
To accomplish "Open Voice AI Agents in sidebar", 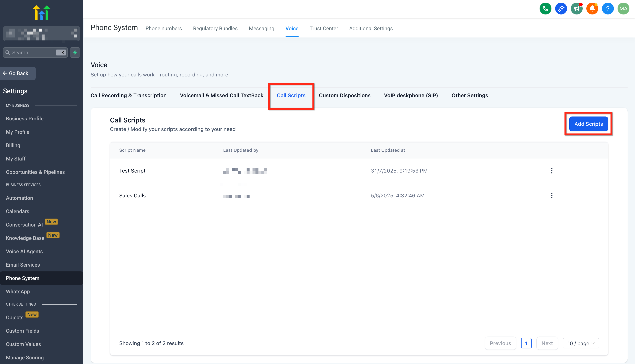I will tap(24, 252).
